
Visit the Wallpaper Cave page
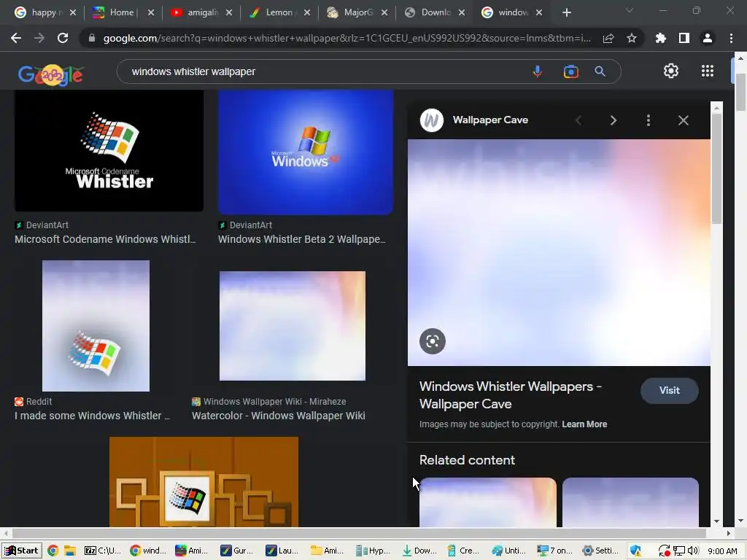coord(670,391)
